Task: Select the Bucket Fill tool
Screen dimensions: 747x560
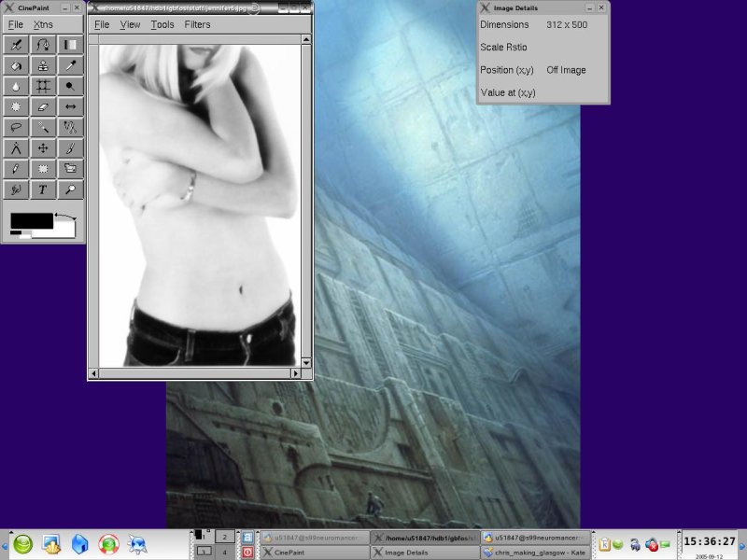Action: point(16,65)
